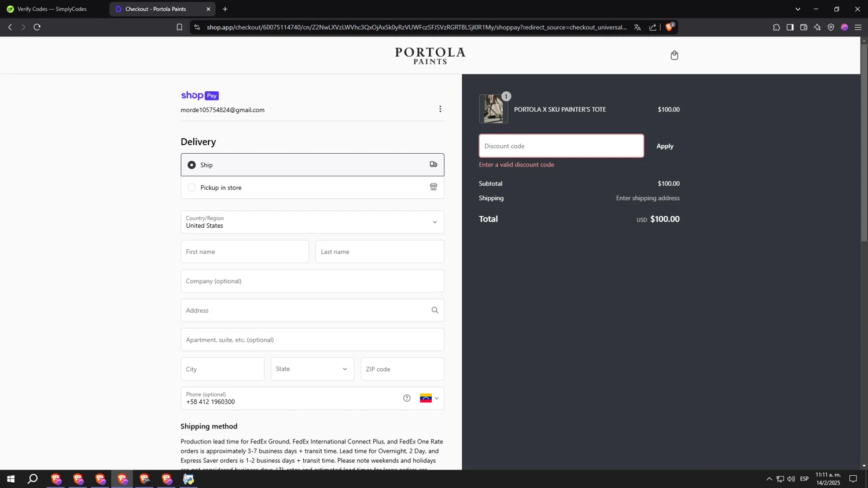Image resolution: width=868 pixels, height=488 pixels.
Task: Click the Total amount $100.00
Action: (665, 219)
